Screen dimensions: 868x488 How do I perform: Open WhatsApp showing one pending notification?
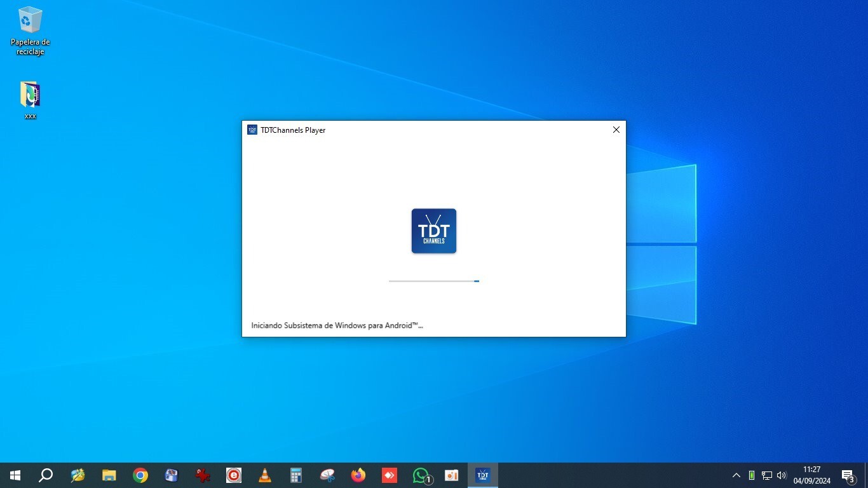[x=420, y=475]
